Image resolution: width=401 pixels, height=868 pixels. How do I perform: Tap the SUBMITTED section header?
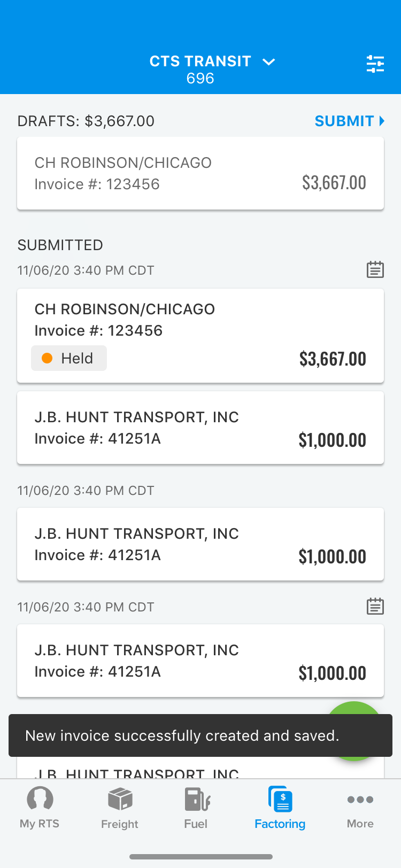click(x=60, y=245)
